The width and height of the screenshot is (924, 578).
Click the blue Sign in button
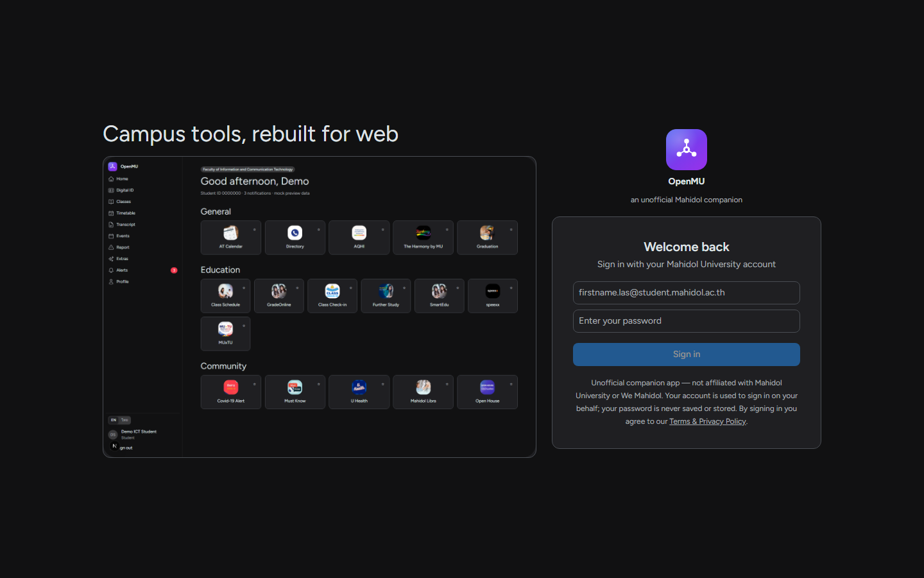pos(687,355)
